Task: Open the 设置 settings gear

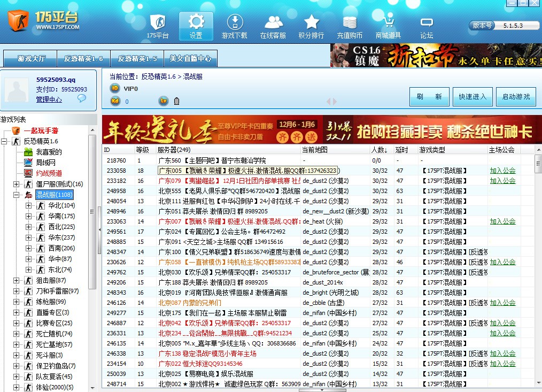Action: (x=196, y=27)
